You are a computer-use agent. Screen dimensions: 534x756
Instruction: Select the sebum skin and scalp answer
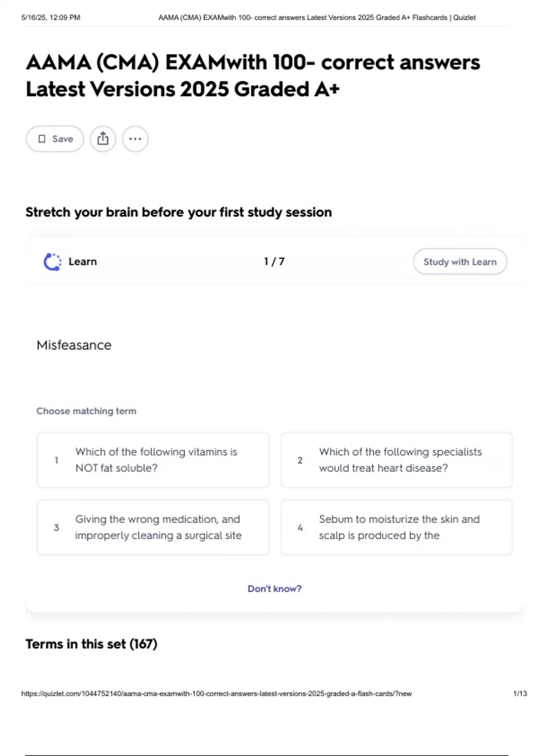(396, 527)
